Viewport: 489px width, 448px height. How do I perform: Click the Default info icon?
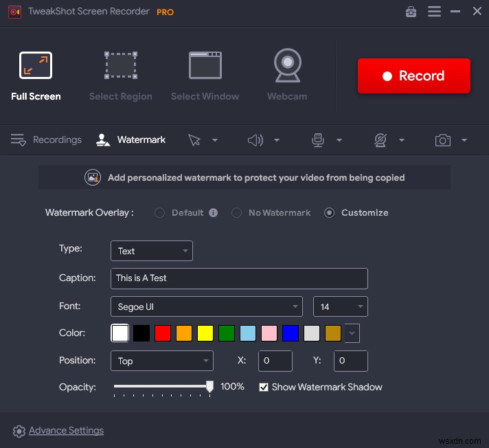(214, 213)
